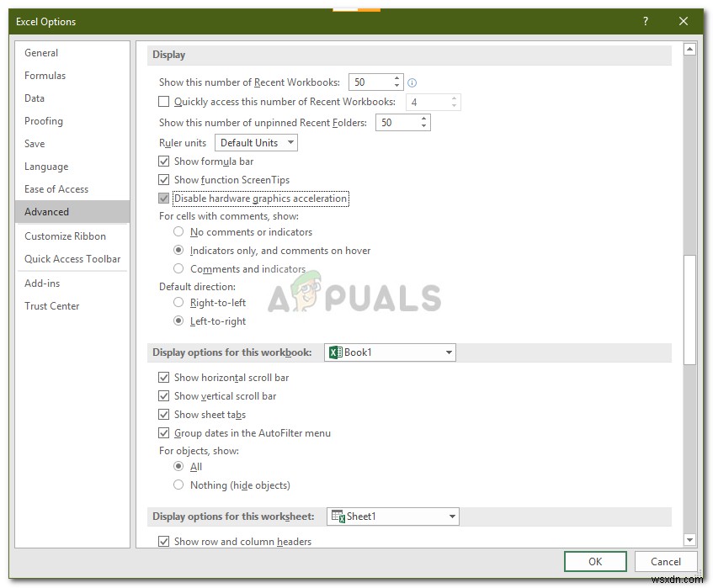Screen dimensions: 713x588
Task: Confirm settings with the OK button
Action: pos(595,562)
